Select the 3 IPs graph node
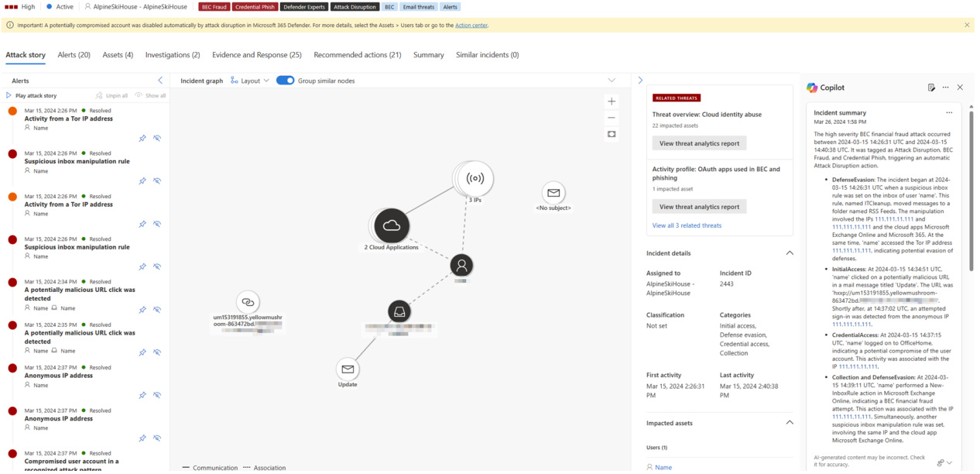980x474 pixels. click(x=475, y=179)
